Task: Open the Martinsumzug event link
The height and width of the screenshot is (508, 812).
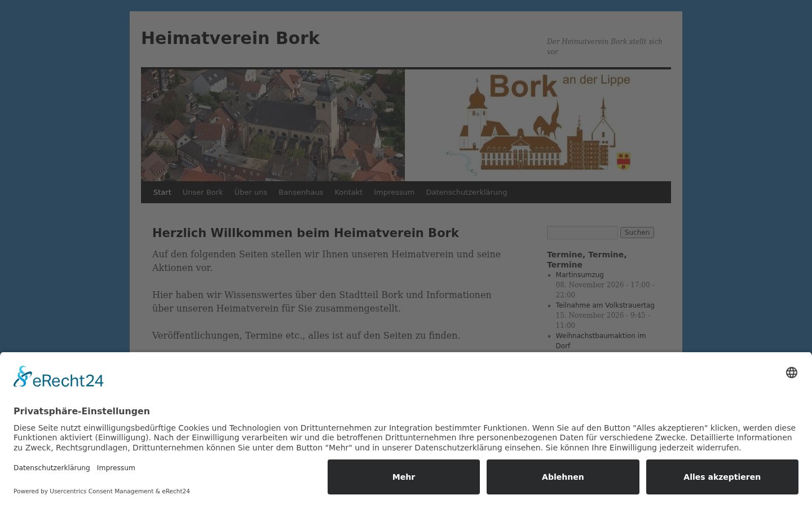Action: [x=580, y=275]
